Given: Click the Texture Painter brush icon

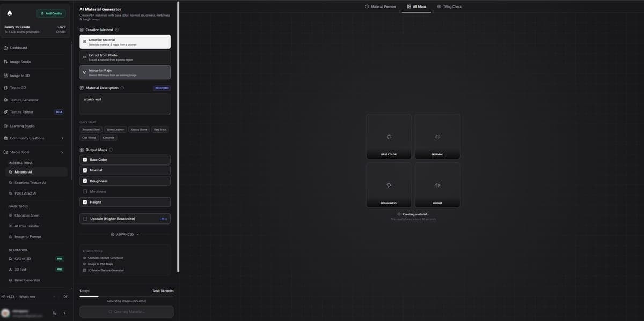Looking at the screenshot, I should tap(5, 112).
